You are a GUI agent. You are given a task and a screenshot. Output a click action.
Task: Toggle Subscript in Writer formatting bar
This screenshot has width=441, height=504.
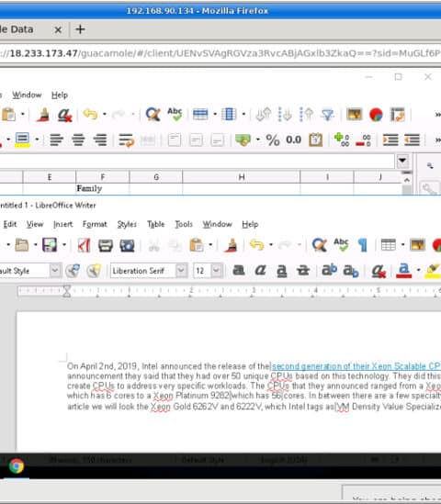coord(351,271)
